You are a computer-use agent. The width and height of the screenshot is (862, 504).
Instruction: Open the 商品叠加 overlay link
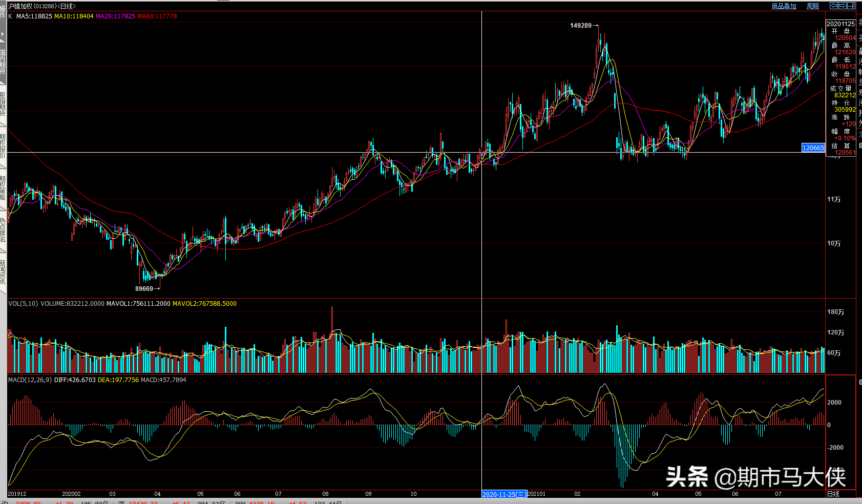point(784,6)
